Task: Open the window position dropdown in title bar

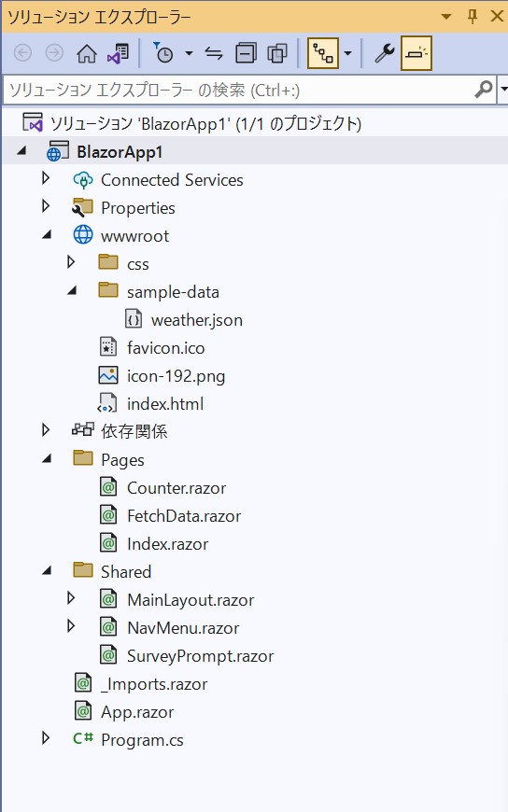Action: pos(445,17)
